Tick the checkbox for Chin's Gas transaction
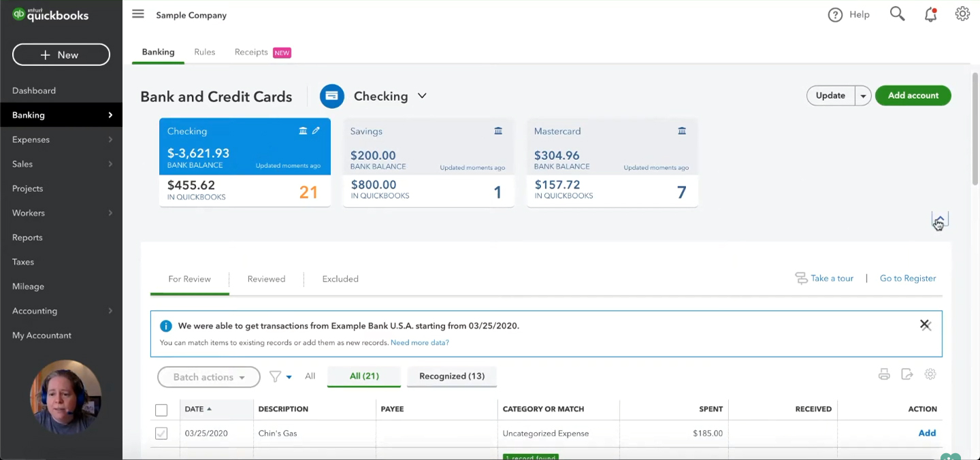The image size is (980, 460). tap(161, 433)
